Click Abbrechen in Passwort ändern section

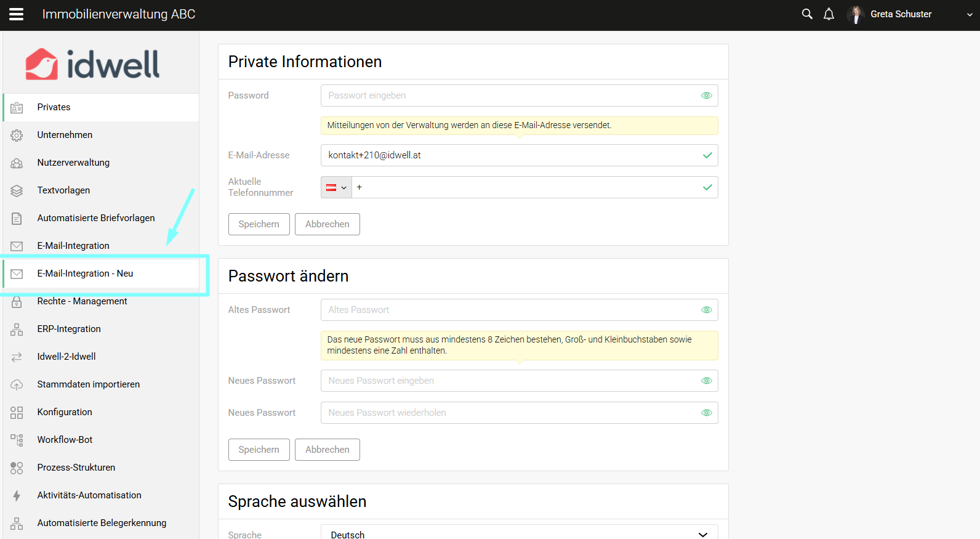click(327, 450)
